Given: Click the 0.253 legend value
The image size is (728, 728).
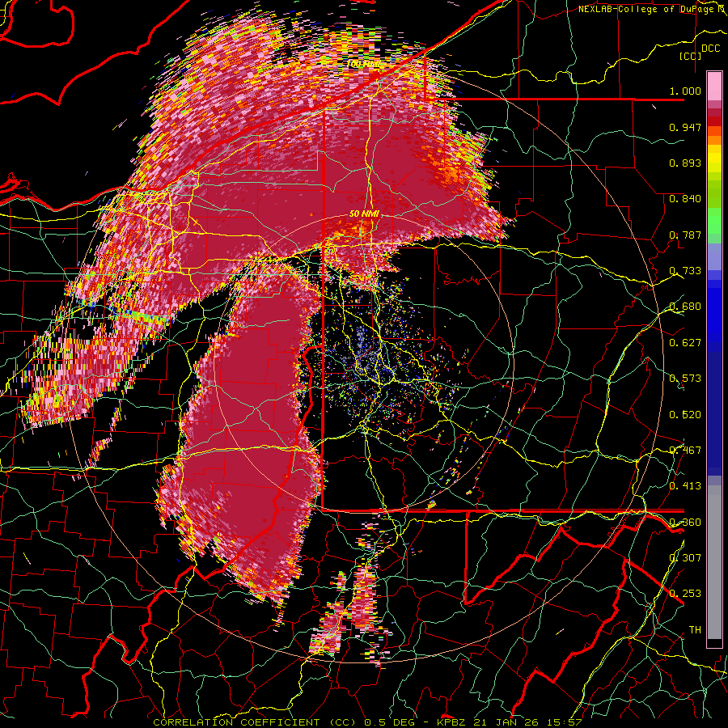Looking at the screenshot, I should point(685,594).
